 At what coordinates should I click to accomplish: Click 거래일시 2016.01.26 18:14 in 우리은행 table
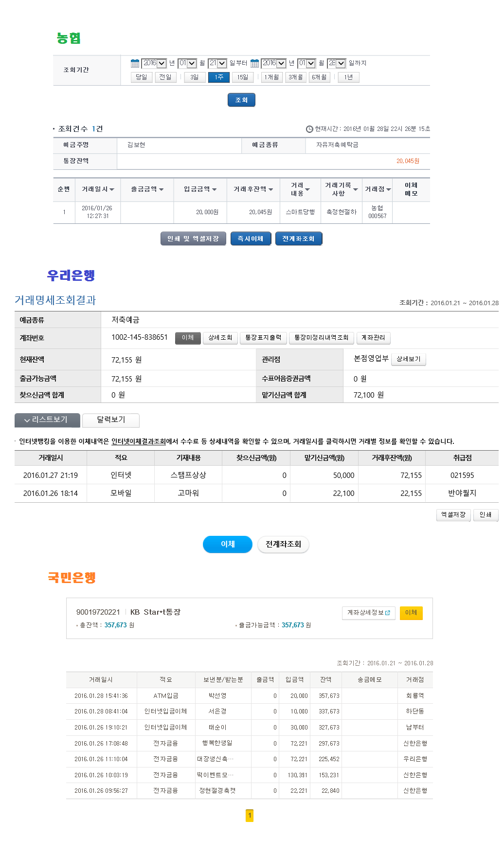51,493
